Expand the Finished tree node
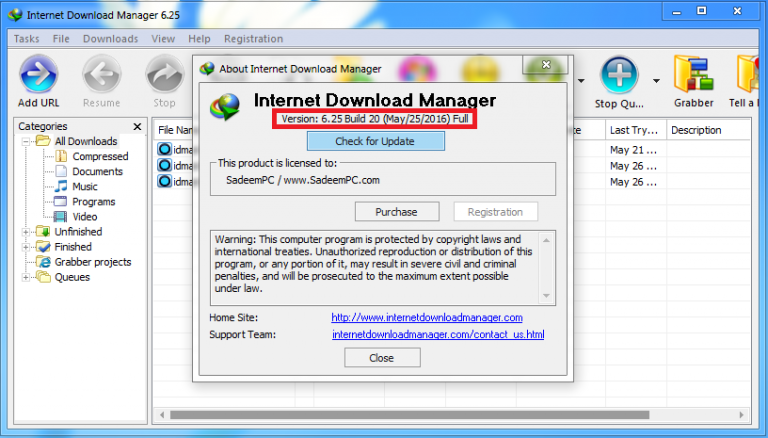768x438 pixels. 25,247
